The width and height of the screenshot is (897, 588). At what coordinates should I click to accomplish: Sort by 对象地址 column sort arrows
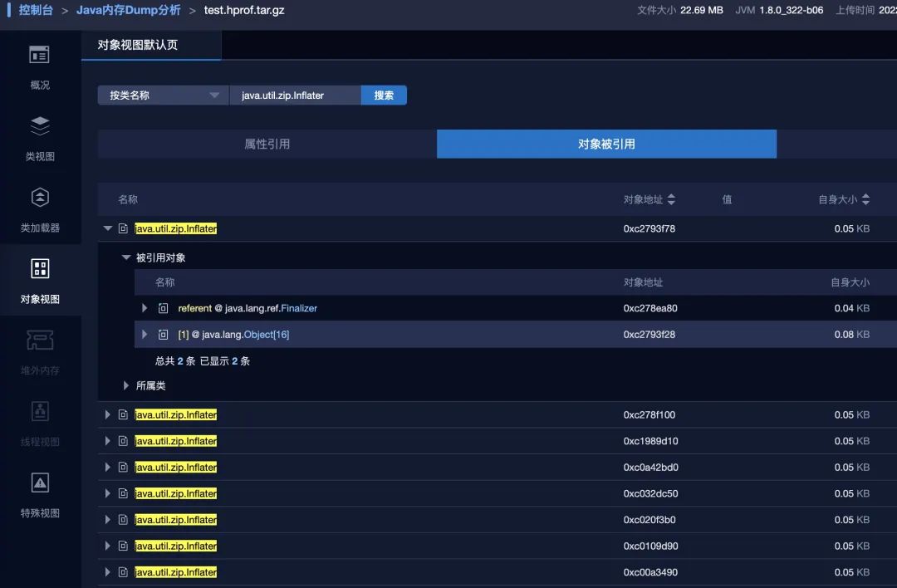tap(671, 199)
